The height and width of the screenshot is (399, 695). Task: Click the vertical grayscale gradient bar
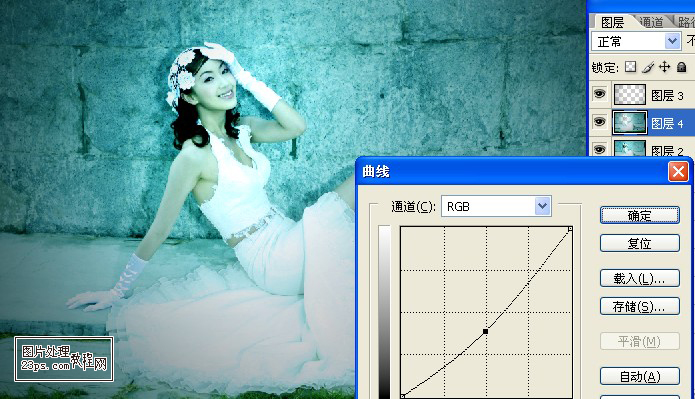click(384, 312)
